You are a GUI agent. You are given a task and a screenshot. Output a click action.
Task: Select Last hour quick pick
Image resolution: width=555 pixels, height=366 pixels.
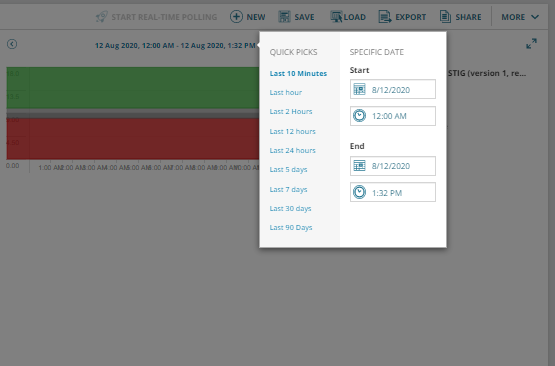pos(286,92)
